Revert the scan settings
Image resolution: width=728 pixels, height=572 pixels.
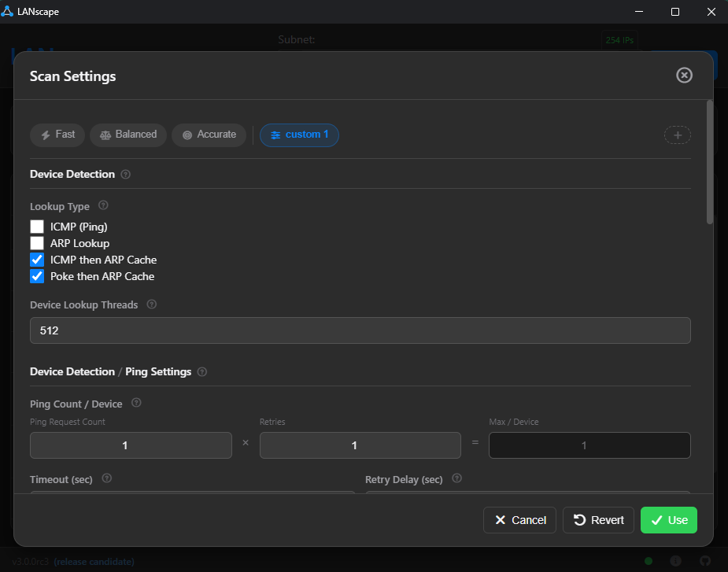pos(598,519)
